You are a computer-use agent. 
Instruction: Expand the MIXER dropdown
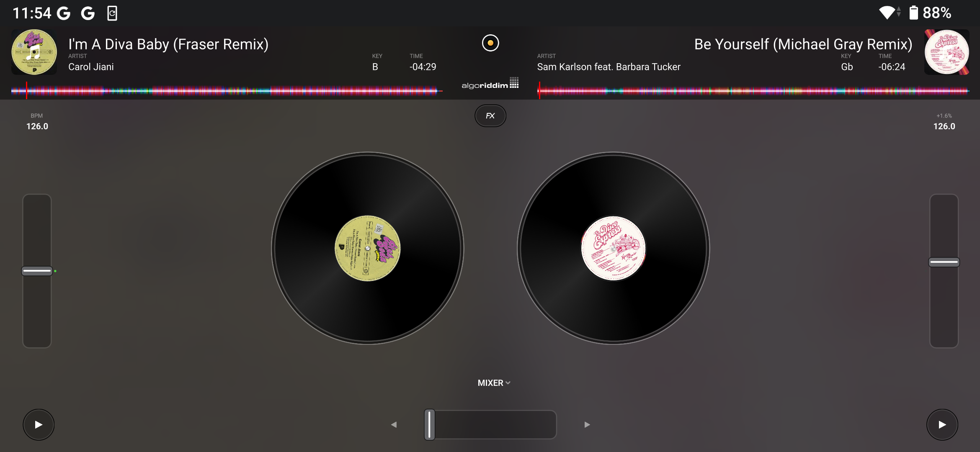pos(494,383)
